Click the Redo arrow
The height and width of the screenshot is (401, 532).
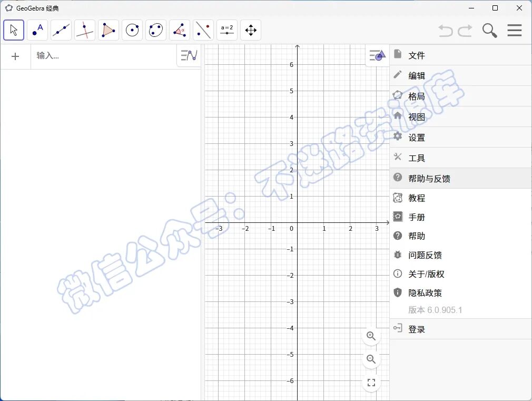pos(465,31)
